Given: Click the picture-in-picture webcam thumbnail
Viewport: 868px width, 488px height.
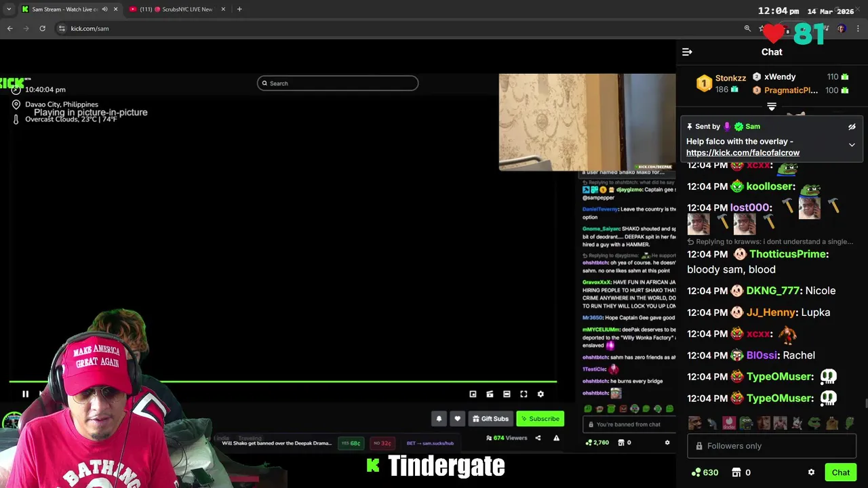Looking at the screenshot, I should [x=587, y=122].
